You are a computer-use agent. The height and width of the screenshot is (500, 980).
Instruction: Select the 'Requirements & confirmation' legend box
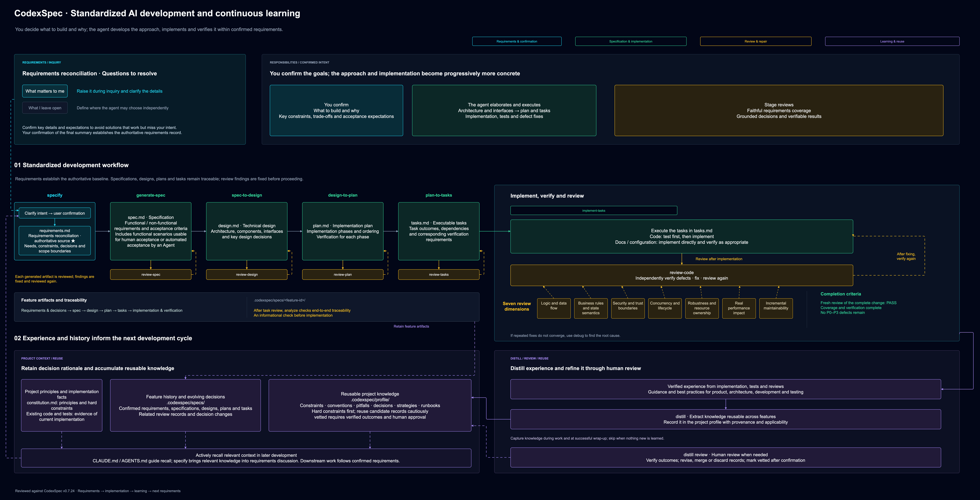pyautogui.click(x=517, y=41)
